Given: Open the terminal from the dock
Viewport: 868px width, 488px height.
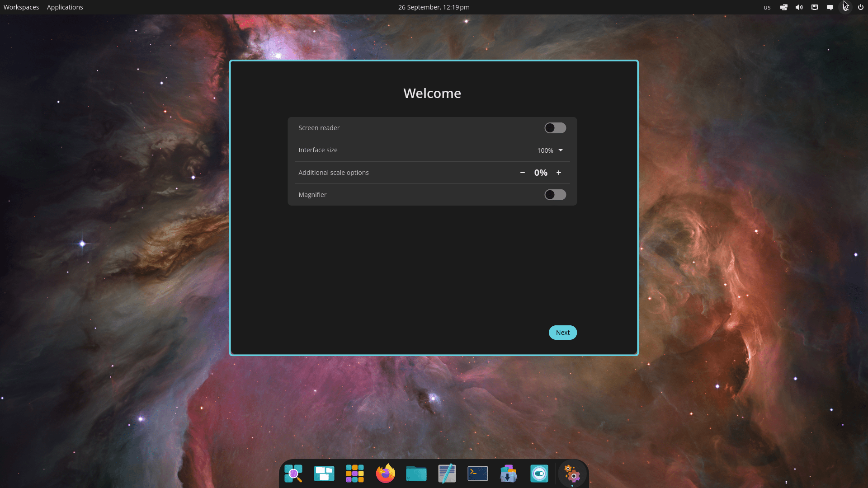Looking at the screenshot, I should coord(477,474).
